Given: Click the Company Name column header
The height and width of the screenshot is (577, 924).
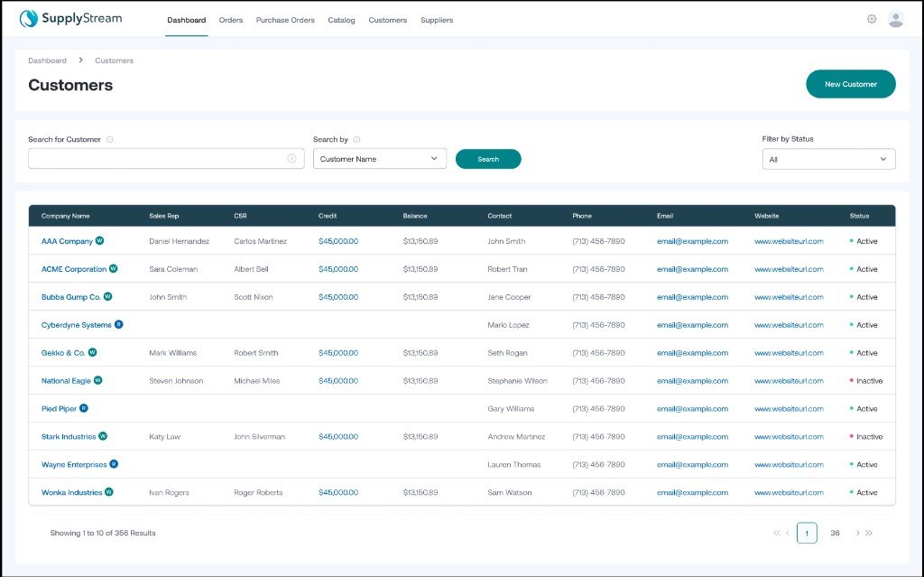Looking at the screenshot, I should pyautogui.click(x=65, y=216).
